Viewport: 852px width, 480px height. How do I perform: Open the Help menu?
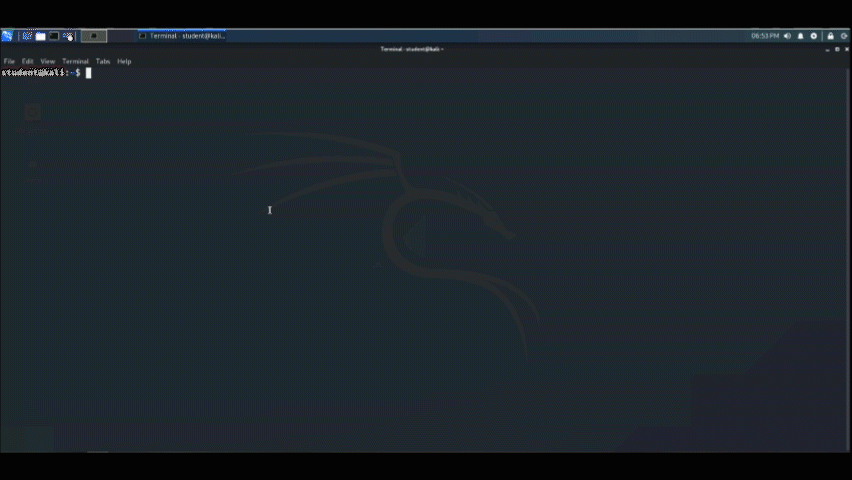click(124, 61)
